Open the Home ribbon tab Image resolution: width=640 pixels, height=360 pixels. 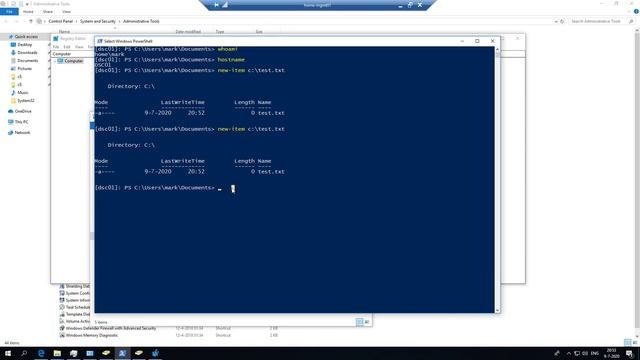pos(28,11)
